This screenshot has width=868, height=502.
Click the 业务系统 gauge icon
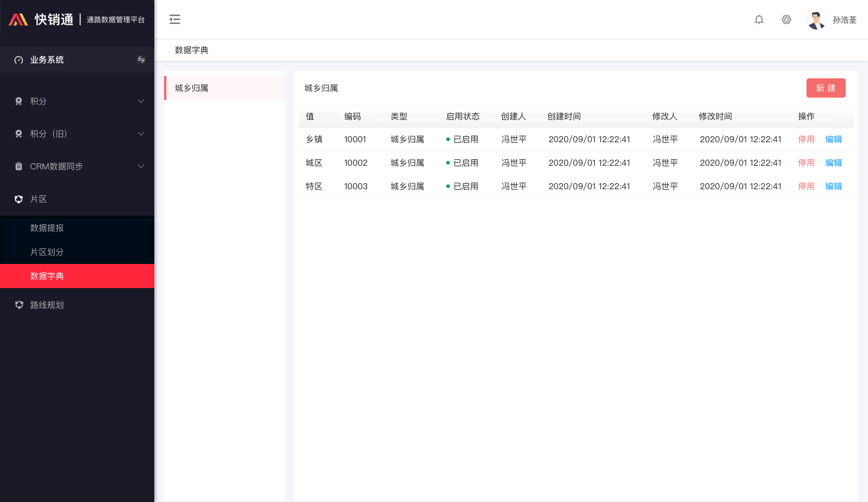tap(17, 60)
